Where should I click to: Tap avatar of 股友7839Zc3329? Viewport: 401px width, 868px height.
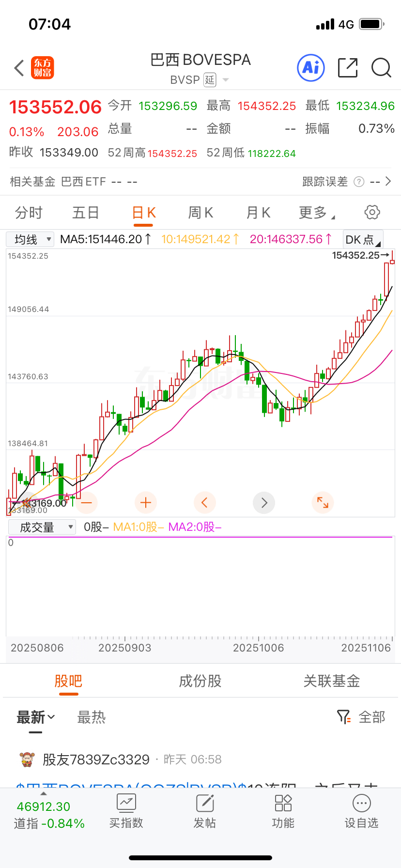[x=27, y=759]
